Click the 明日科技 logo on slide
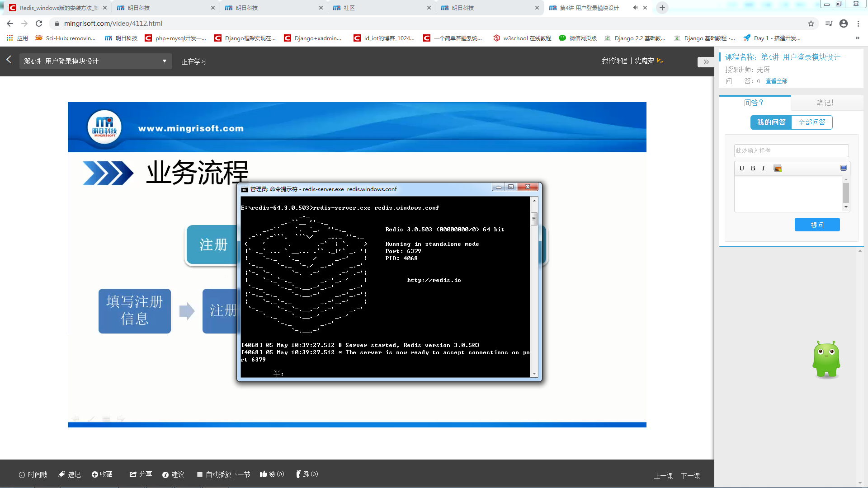 click(x=104, y=127)
